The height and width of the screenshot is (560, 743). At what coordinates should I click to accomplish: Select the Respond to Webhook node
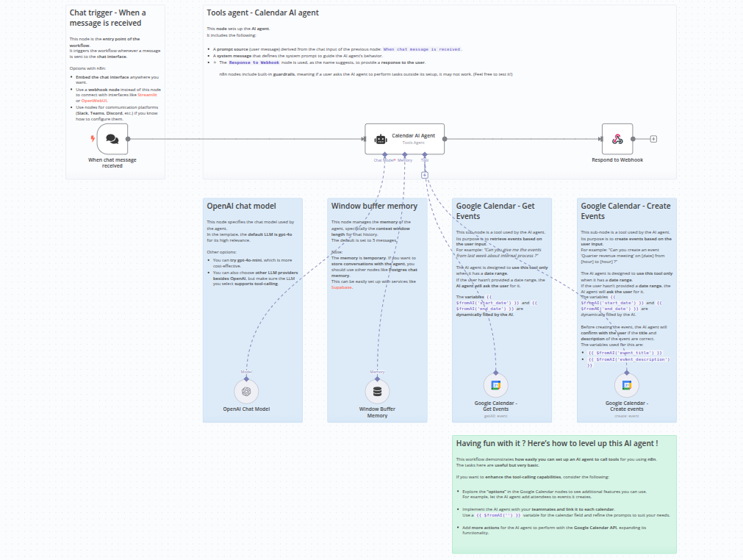617,139
